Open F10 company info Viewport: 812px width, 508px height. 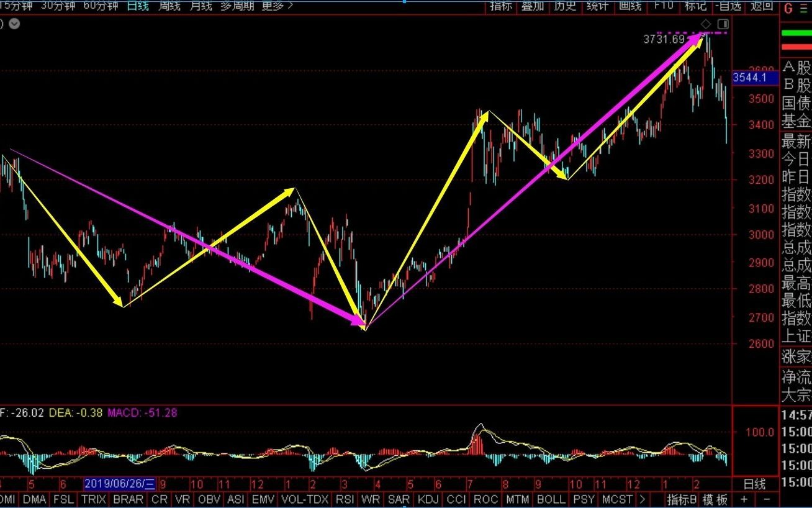coord(663,6)
